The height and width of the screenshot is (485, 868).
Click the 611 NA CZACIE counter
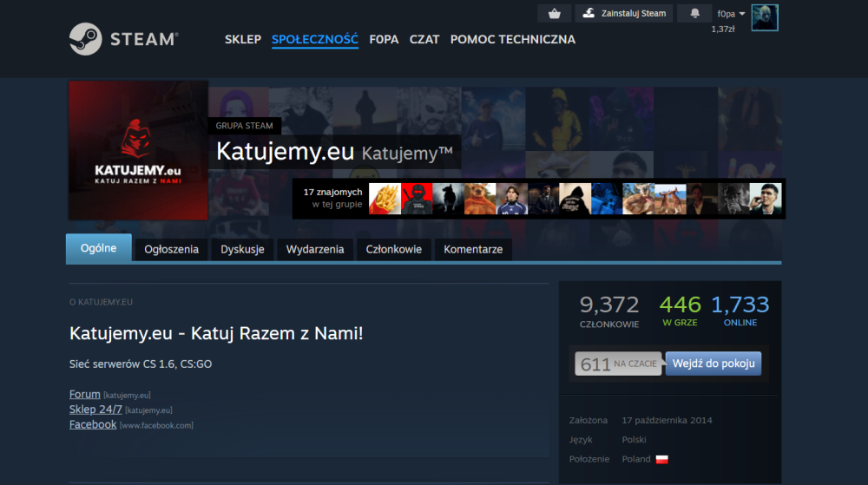tap(618, 364)
